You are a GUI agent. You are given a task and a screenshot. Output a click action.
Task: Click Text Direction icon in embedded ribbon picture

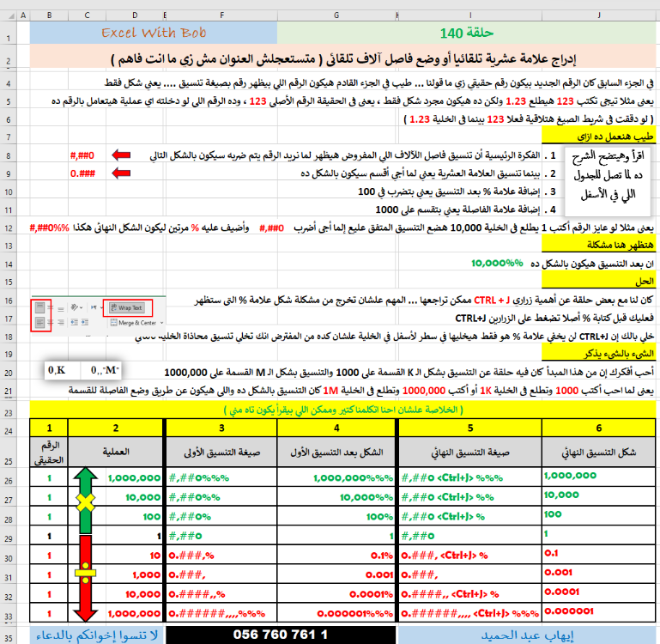(x=94, y=307)
